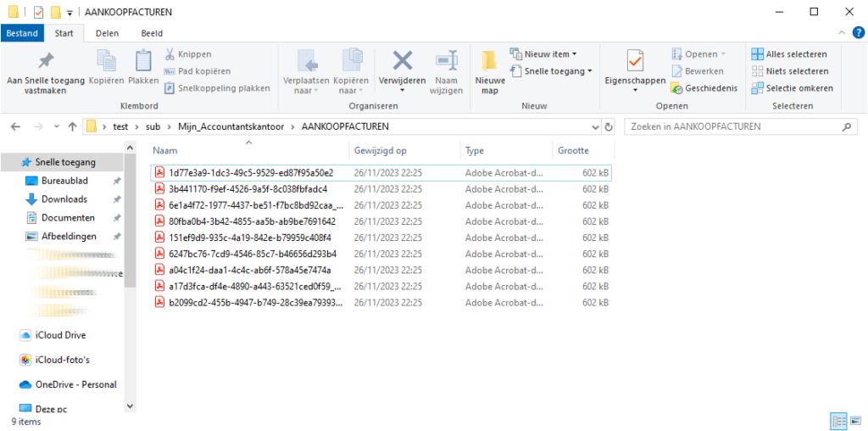The width and height of the screenshot is (868, 431).
Task: Open the Help question mark
Action: 857,33
